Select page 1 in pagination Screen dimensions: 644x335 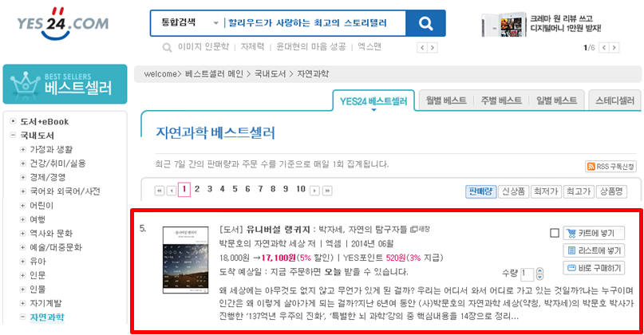point(184,189)
